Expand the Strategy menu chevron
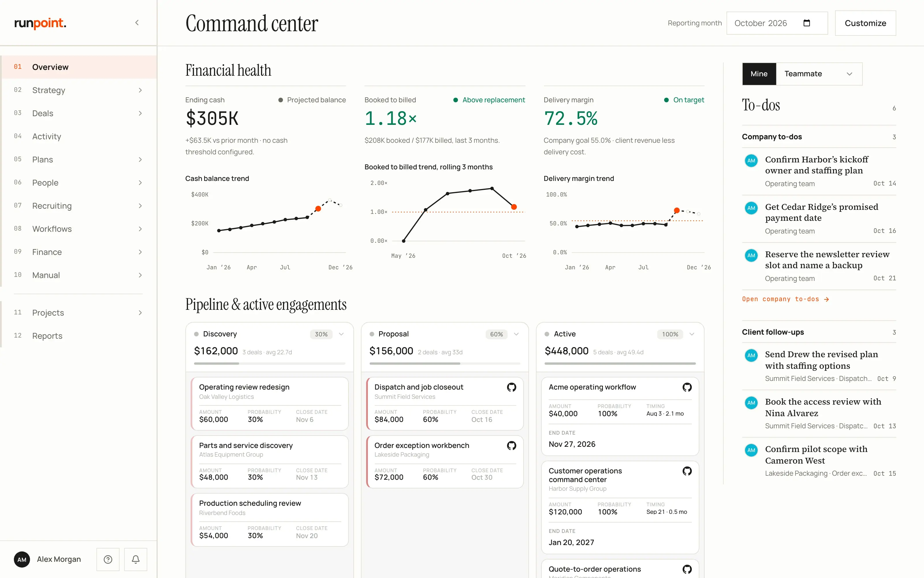The width and height of the screenshot is (924, 578). 140,90
